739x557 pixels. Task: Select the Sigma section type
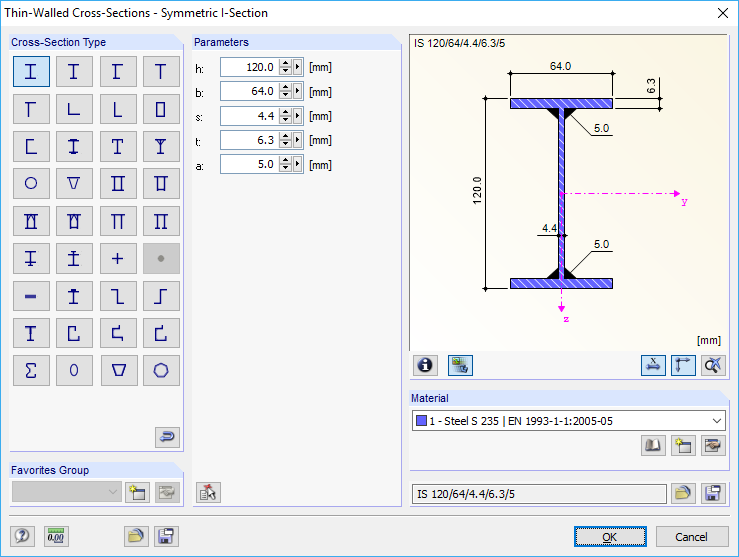click(31, 370)
